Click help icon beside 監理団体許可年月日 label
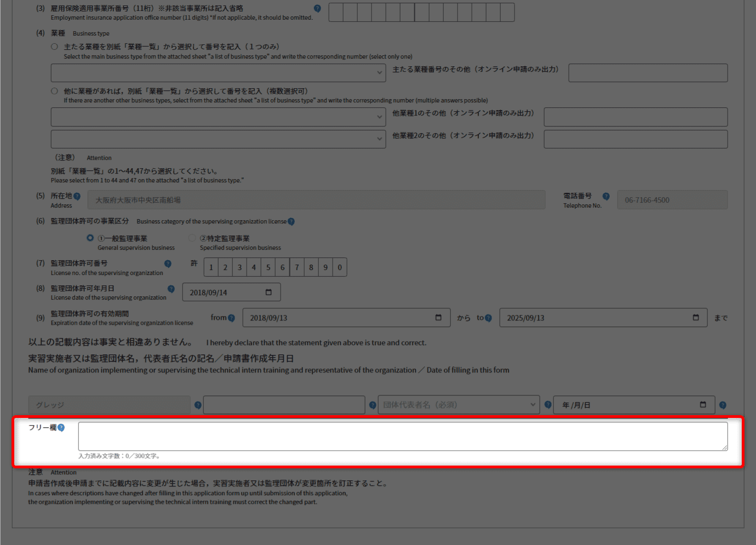756x545 pixels. [171, 289]
